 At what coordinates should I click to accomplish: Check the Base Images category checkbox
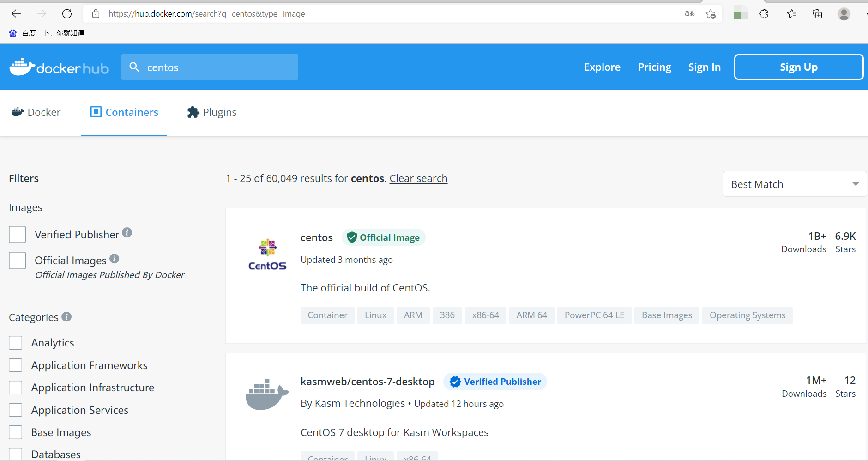click(16, 432)
